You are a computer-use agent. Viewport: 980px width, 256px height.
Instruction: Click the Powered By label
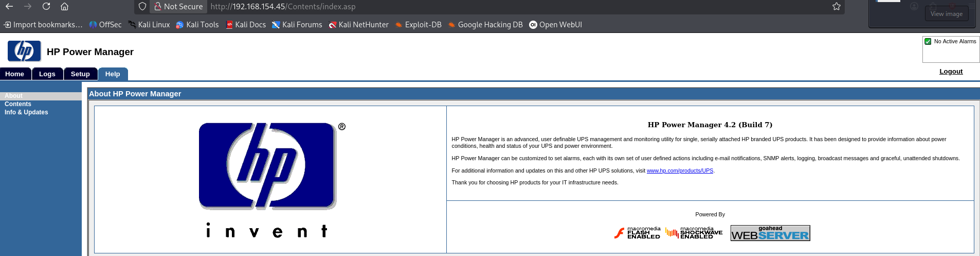710,214
